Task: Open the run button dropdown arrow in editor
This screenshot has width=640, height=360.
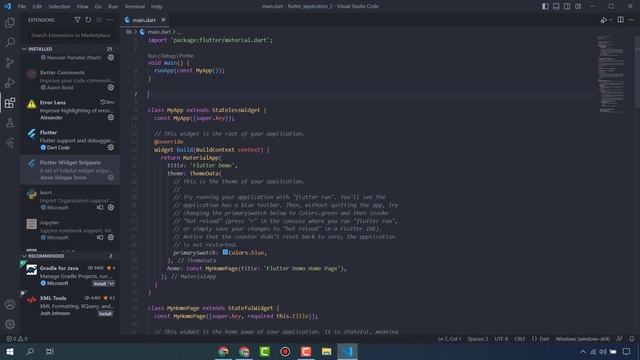Action: pos(611,20)
